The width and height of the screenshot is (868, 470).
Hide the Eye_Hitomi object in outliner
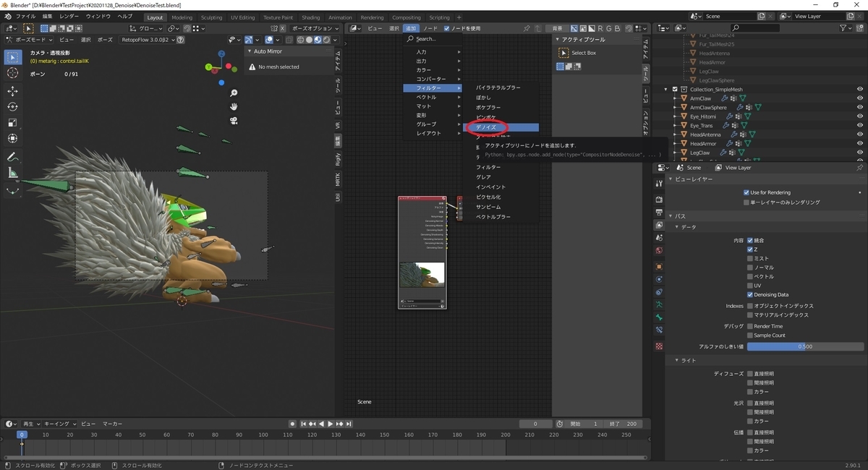click(x=860, y=116)
